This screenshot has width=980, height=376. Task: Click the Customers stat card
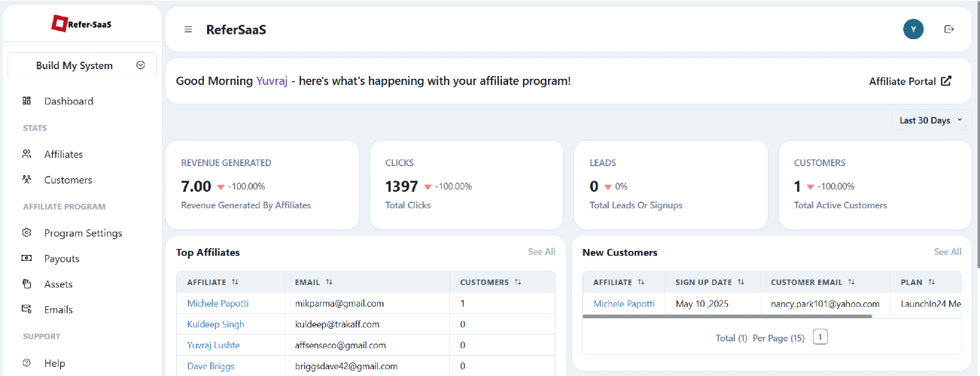[x=875, y=185]
